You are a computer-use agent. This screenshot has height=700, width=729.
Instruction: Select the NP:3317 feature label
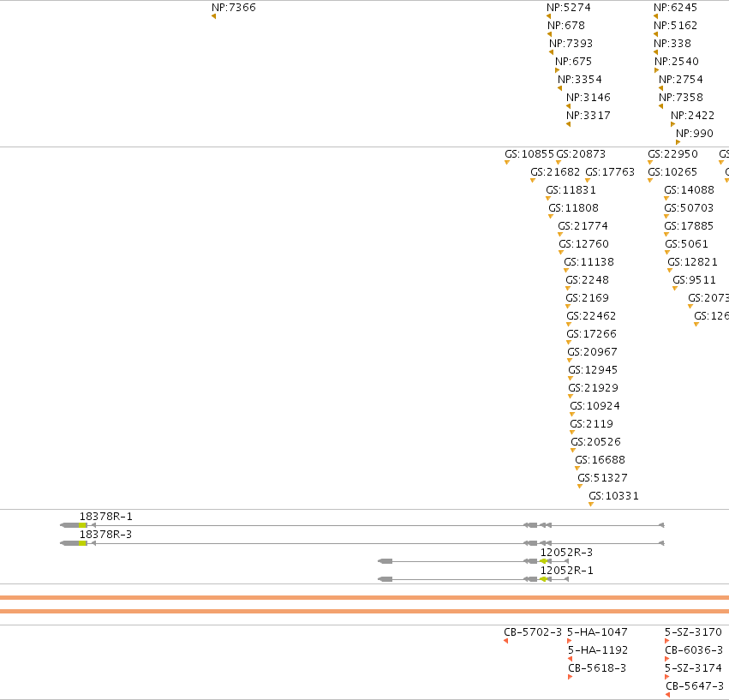pyautogui.click(x=589, y=116)
